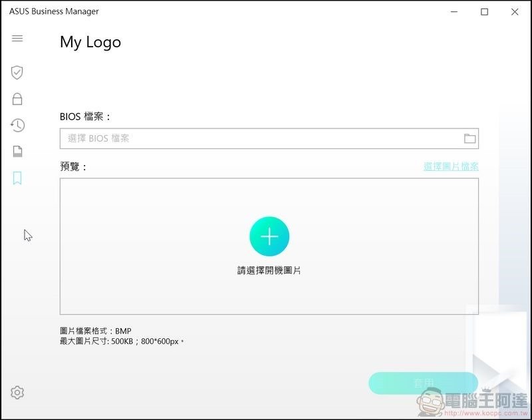Viewport: 532px width, 420px height.
Task: Open settings with the gear icon
Action: click(x=17, y=393)
